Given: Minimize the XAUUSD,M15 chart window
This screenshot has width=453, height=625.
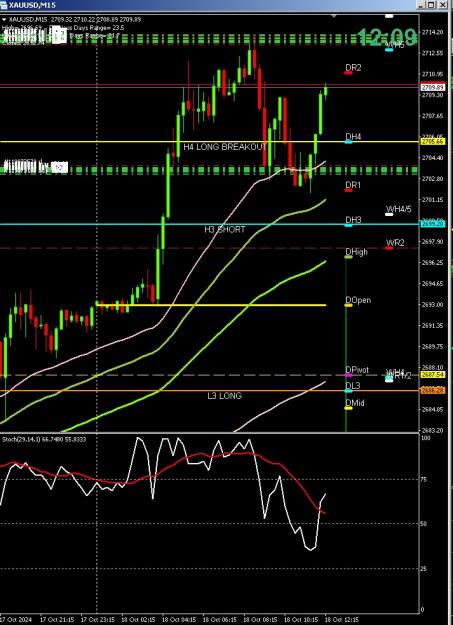Looking at the screenshot, I should (421, 5).
